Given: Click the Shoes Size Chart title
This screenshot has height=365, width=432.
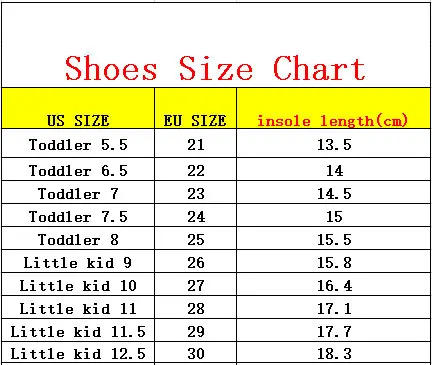Looking at the screenshot, I should [215, 68].
